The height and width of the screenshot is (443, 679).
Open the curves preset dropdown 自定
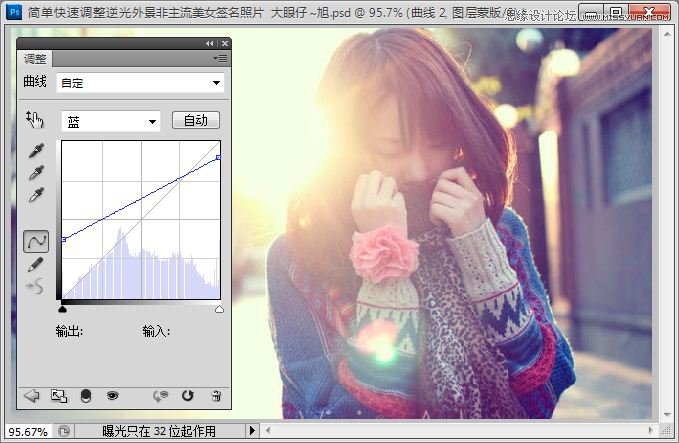[140, 83]
